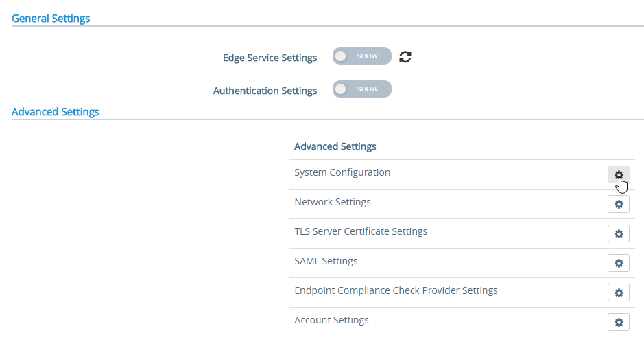Toggle Authentication Settings show switch
644x342 pixels.
[362, 89]
